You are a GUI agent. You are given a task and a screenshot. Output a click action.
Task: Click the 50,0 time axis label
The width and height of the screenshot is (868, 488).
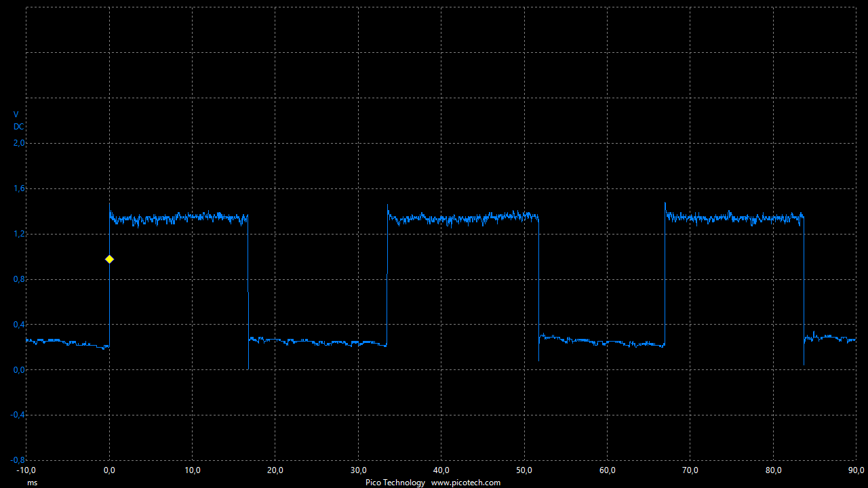coord(524,470)
